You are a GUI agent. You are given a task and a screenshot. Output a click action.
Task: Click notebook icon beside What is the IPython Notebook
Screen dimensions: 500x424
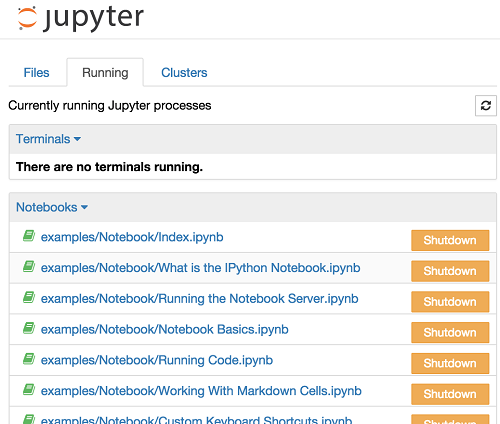click(29, 266)
